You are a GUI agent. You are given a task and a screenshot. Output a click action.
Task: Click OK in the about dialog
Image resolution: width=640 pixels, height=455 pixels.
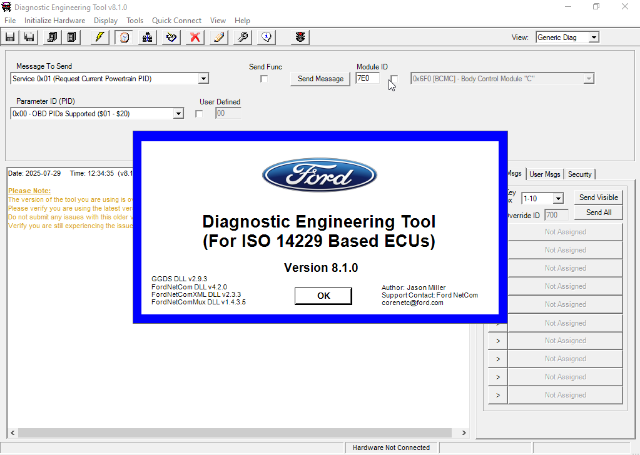click(323, 296)
